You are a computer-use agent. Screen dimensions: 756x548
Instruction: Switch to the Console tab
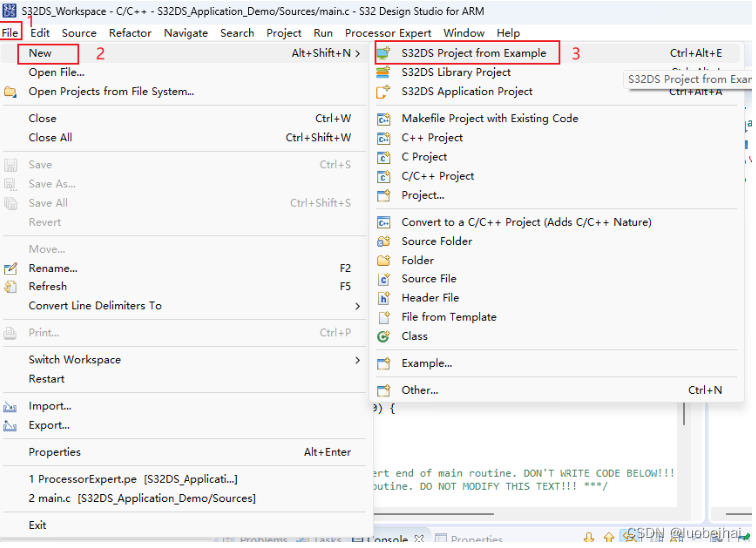click(x=388, y=540)
